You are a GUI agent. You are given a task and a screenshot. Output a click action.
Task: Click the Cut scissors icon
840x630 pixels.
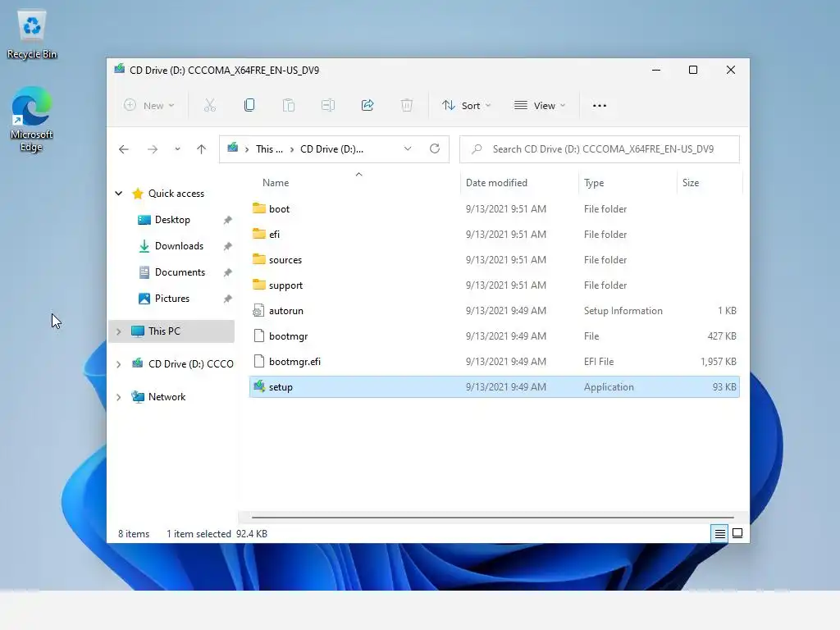pyautogui.click(x=209, y=106)
